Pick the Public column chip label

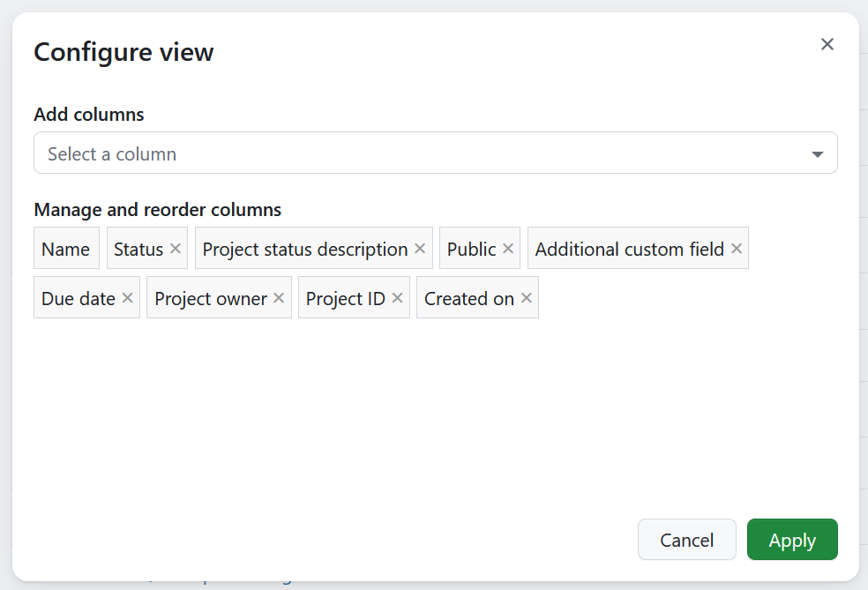point(471,249)
